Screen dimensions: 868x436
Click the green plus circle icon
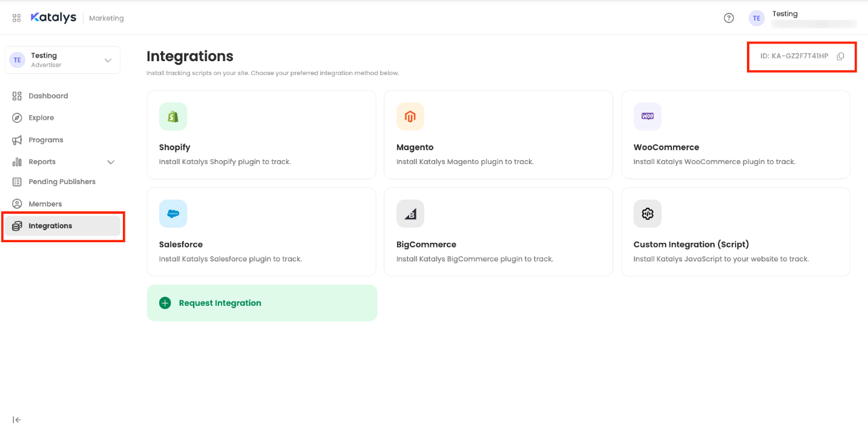(x=165, y=303)
